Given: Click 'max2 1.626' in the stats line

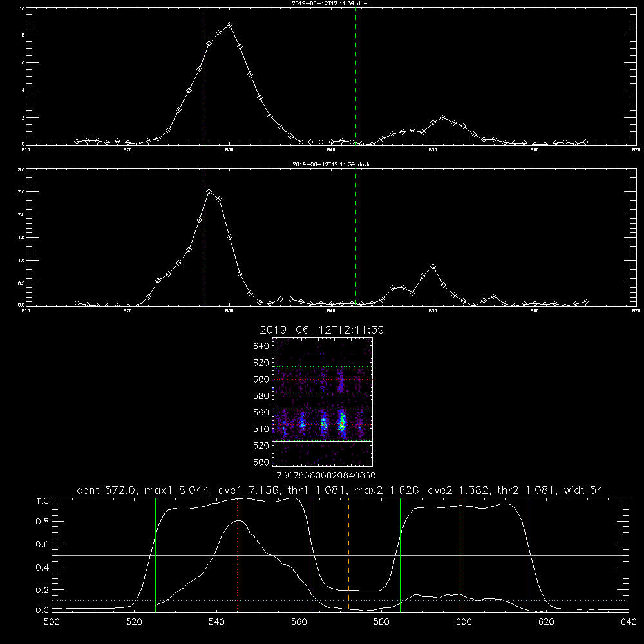Looking at the screenshot, I should pos(387,490).
